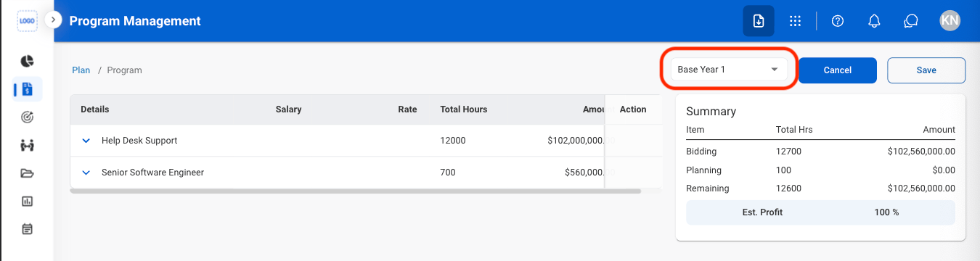Click the Est. Profit label
Screen dimensions: 980x261
tap(762, 212)
